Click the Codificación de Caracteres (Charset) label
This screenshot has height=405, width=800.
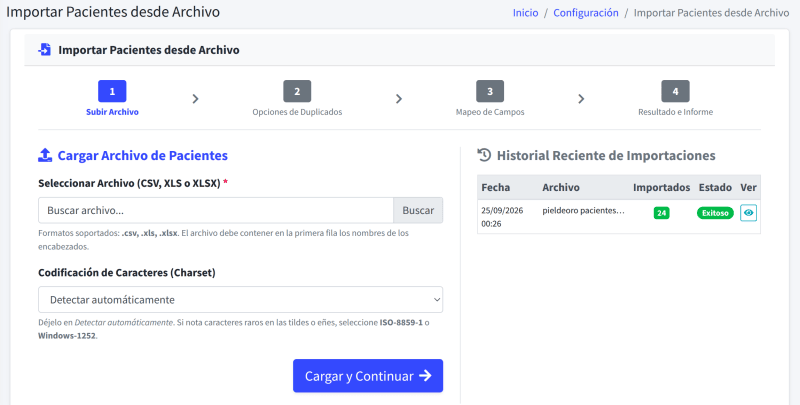tap(127, 272)
